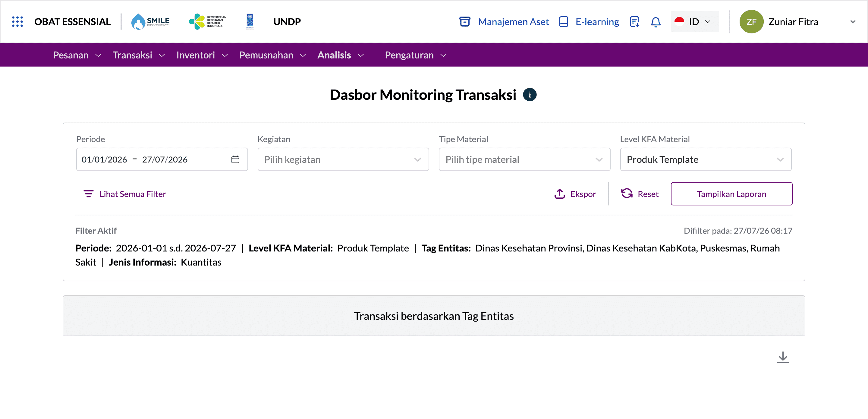Click the Kementerian Kesehatan logo
Viewport: 868px width, 419px height.
pos(208,22)
